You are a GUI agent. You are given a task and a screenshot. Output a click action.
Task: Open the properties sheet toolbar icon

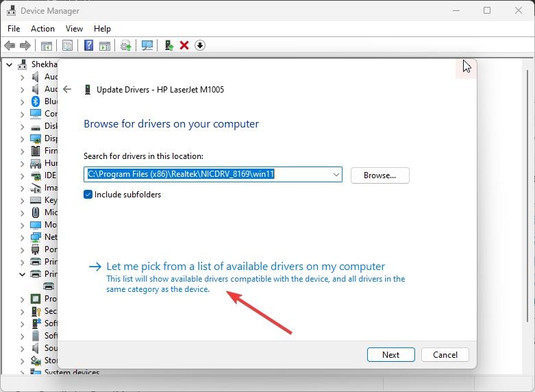tap(68, 45)
